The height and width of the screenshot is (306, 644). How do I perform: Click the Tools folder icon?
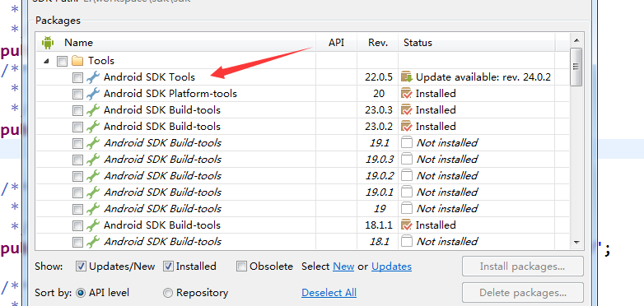77,61
